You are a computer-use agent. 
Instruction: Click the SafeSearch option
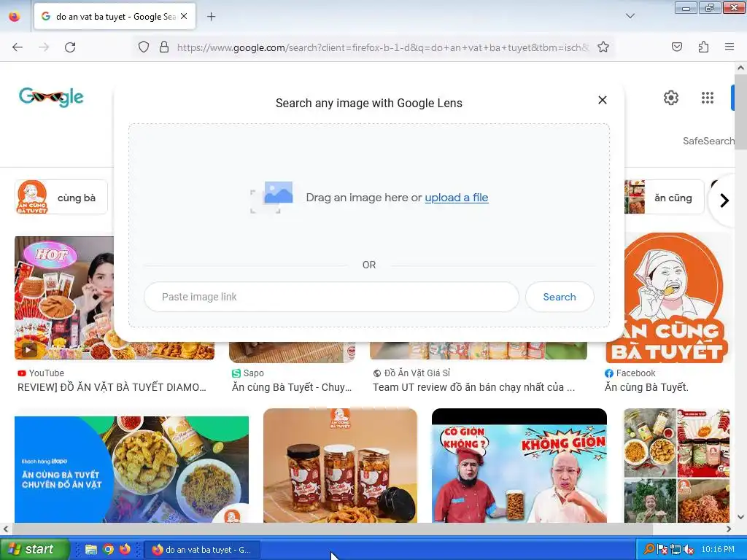pyautogui.click(x=708, y=141)
